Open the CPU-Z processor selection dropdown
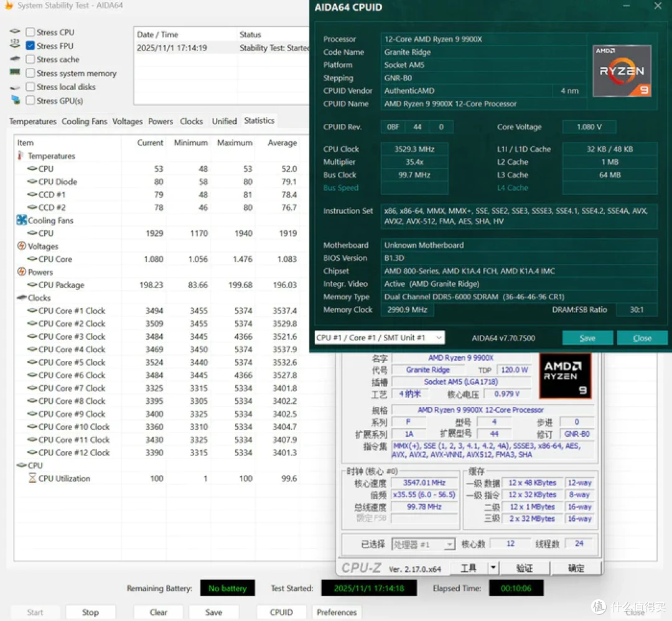The width and height of the screenshot is (672, 621). 423,544
